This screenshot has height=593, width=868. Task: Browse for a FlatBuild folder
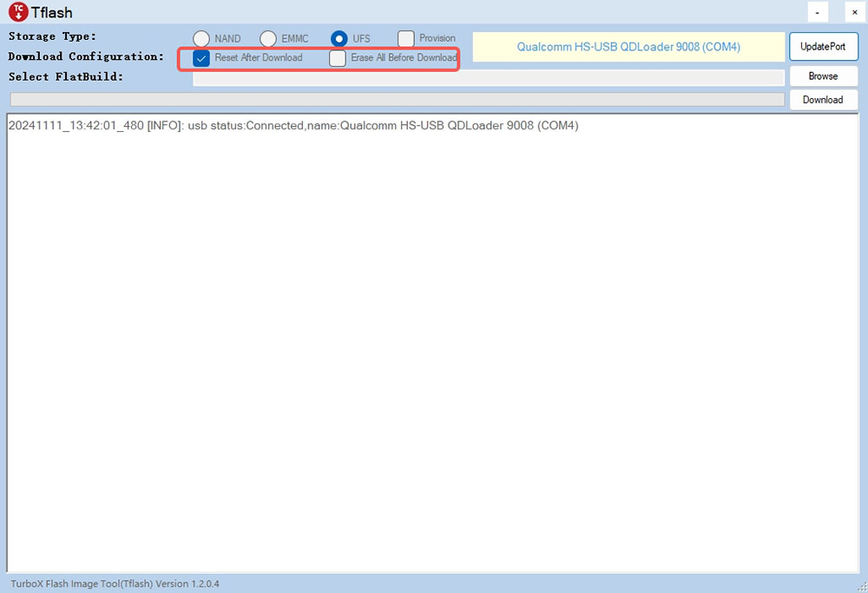tap(823, 76)
